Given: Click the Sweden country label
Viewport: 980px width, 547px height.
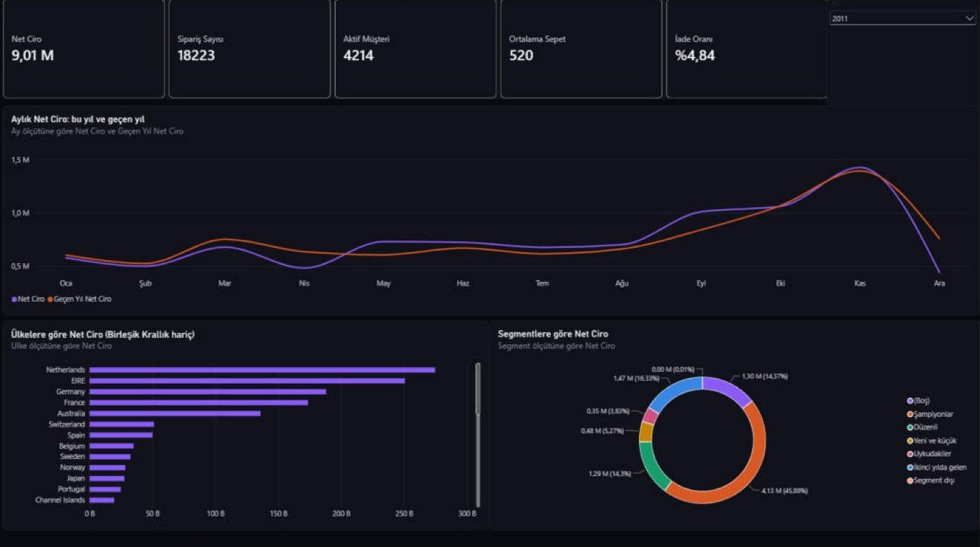Looking at the screenshot, I should click(x=73, y=457).
